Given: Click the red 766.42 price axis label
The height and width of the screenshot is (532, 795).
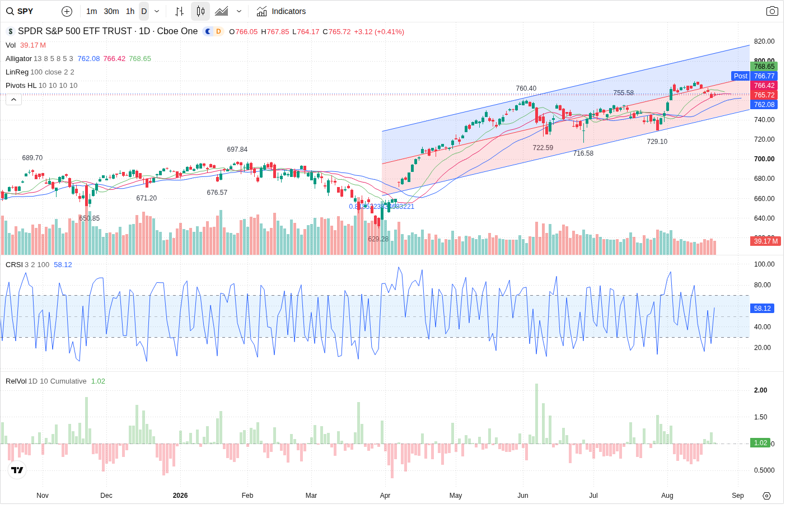Looking at the screenshot, I should (764, 86).
